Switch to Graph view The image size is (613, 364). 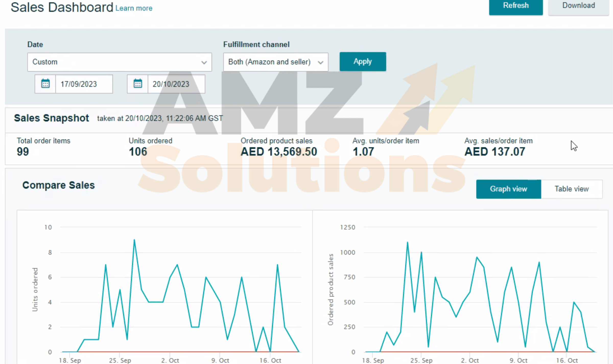pos(508,189)
